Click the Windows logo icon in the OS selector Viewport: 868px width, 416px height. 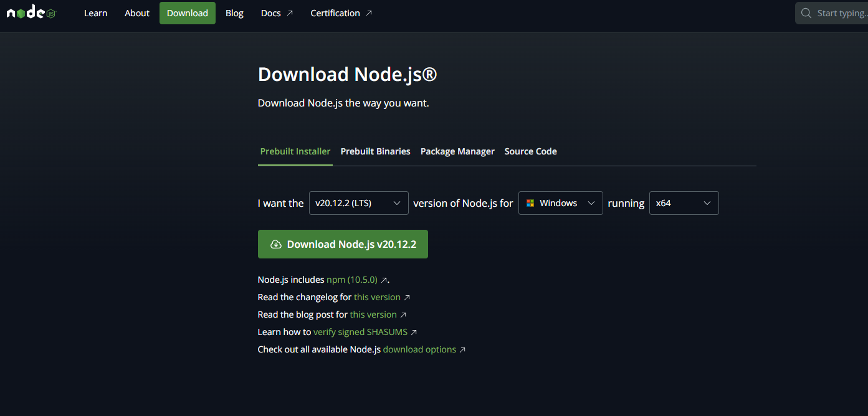[530, 203]
